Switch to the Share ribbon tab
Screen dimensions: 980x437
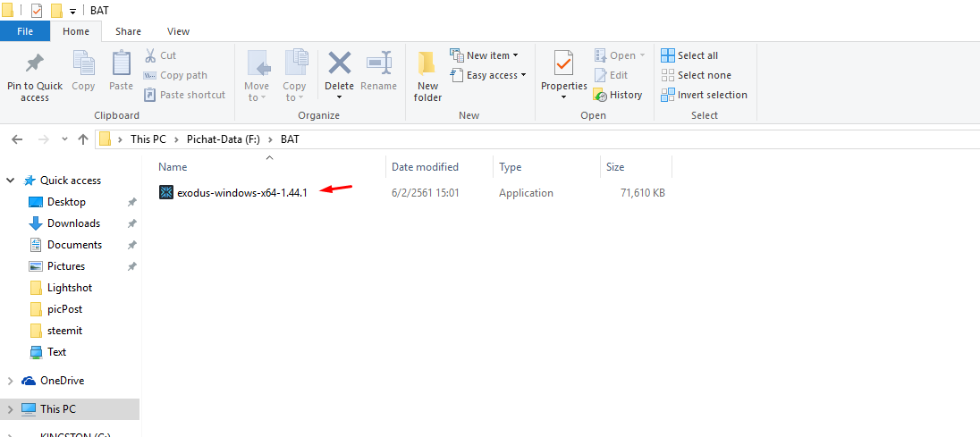point(128,31)
